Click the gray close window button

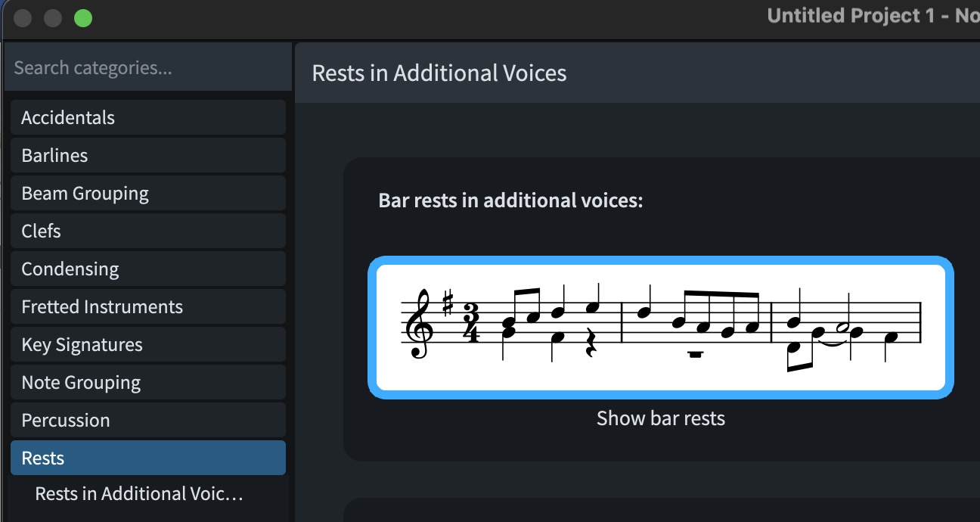pos(23,17)
